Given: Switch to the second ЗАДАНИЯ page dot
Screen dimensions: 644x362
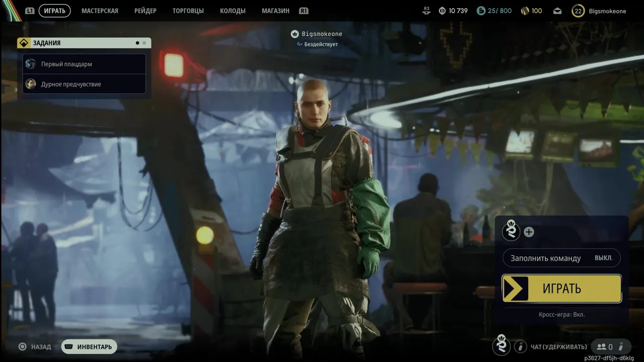Looking at the screenshot, I should 144,43.
